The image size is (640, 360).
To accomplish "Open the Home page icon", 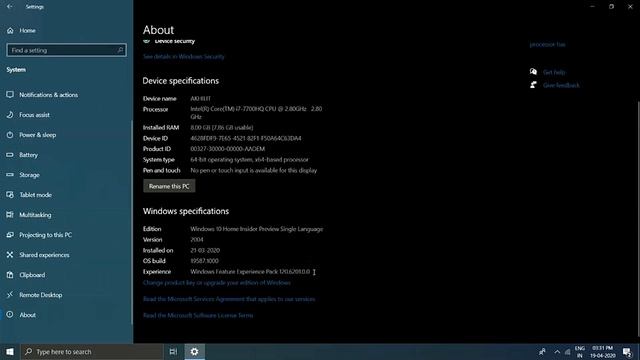I will click(x=10, y=31).
